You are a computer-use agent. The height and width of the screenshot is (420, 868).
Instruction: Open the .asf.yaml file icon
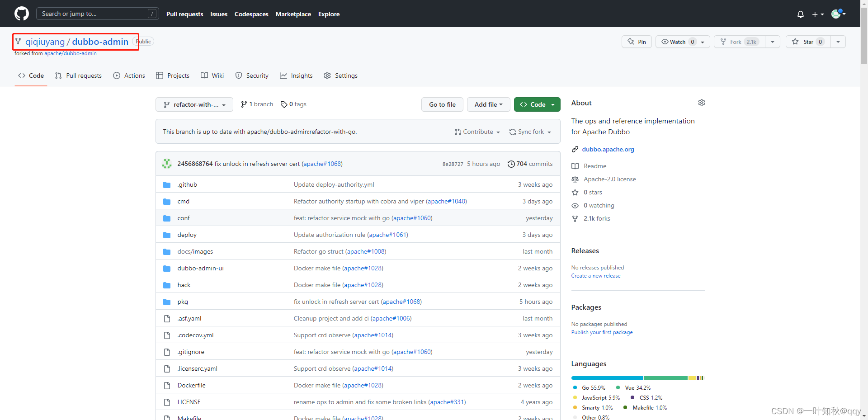[167, 319]
